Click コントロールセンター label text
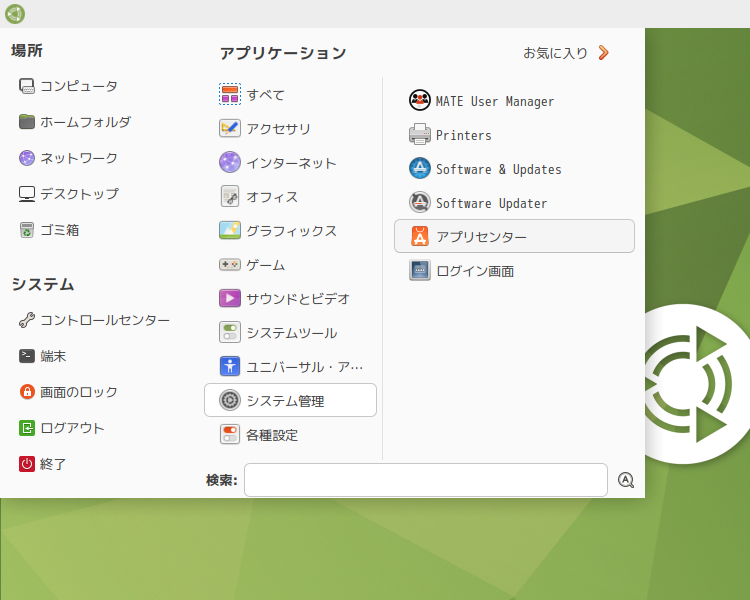The width and height of the screenshot is (750, 600). point(105,320)
